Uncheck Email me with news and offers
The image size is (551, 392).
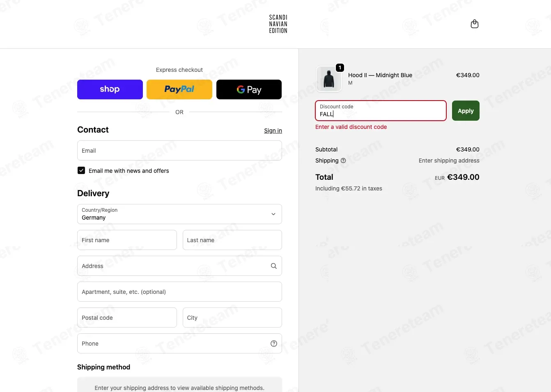pyautogui.click(x=81, y=171)
